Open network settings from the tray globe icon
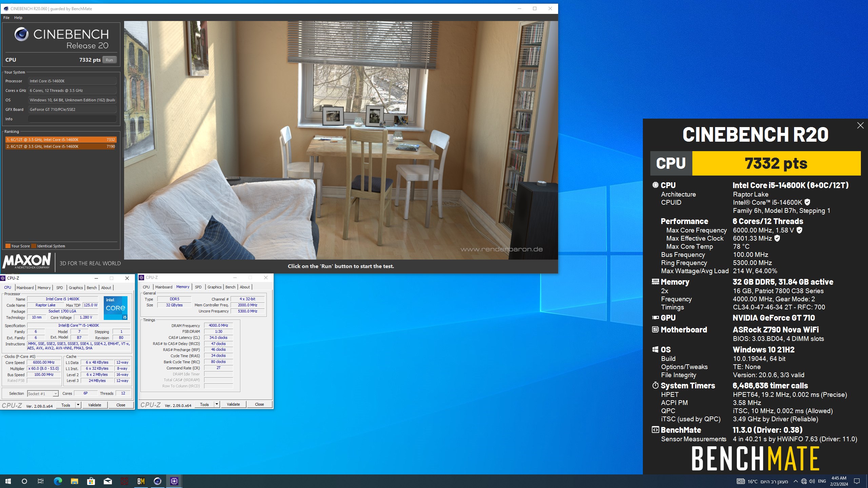The width and height of the screenshot is (868, 488). coord(804,481)
